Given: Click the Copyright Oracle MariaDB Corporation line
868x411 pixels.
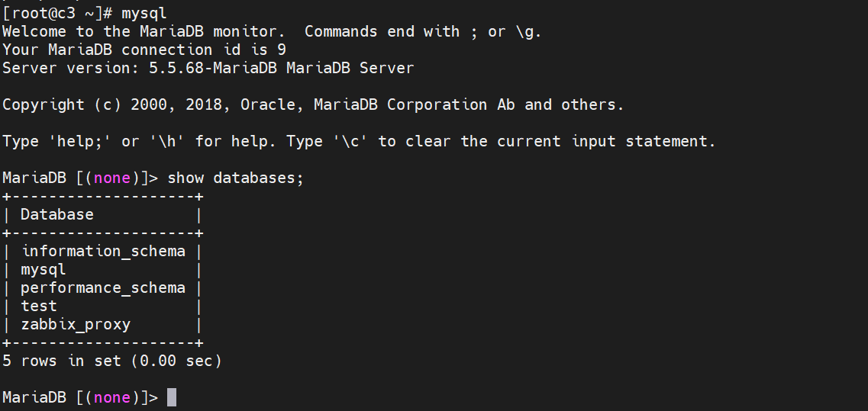Looking at the screenshot, I should pos(313,104).
